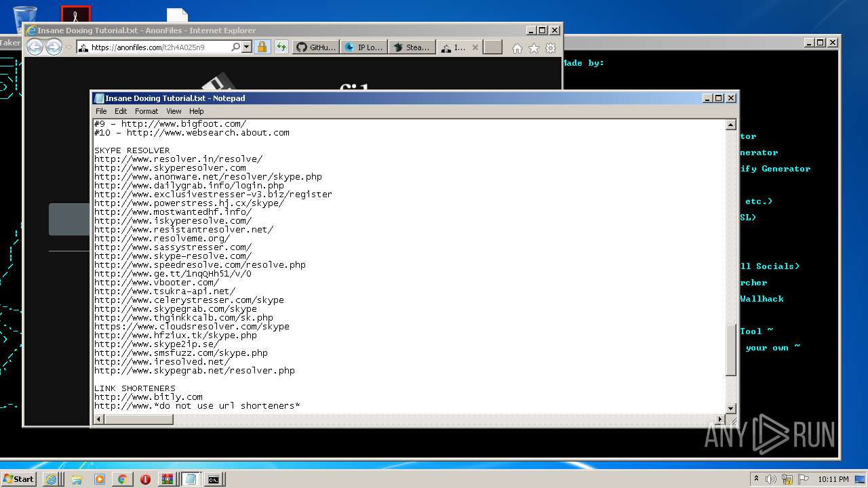
Task: Open the IE Favorites star
Action: [x=534, y=48]
